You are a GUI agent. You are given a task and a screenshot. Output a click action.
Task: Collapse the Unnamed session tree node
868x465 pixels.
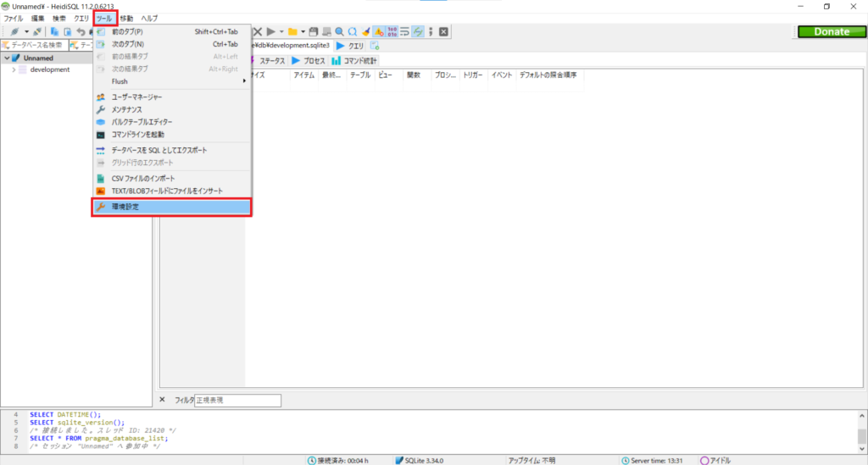[x=6, y=58]
